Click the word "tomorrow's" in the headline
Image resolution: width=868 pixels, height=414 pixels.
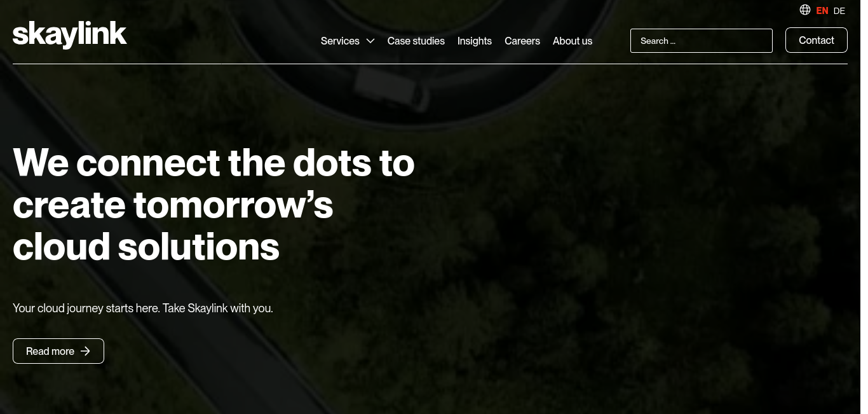[233, 204]
